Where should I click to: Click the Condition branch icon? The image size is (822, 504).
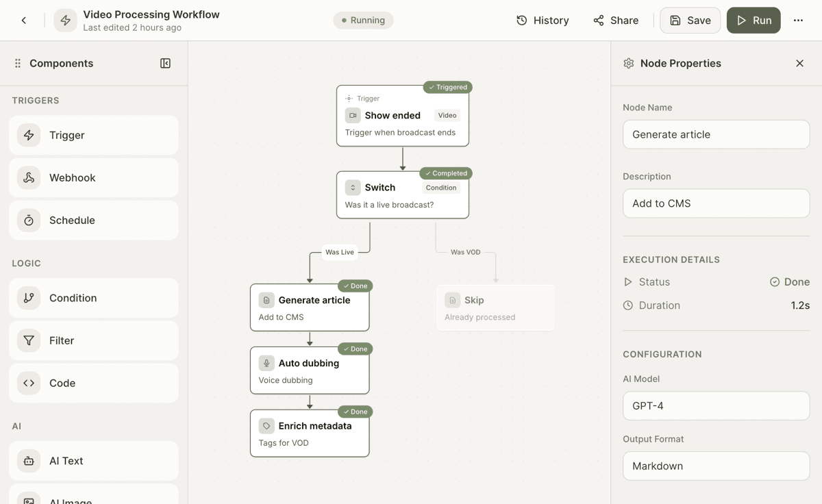28,298
